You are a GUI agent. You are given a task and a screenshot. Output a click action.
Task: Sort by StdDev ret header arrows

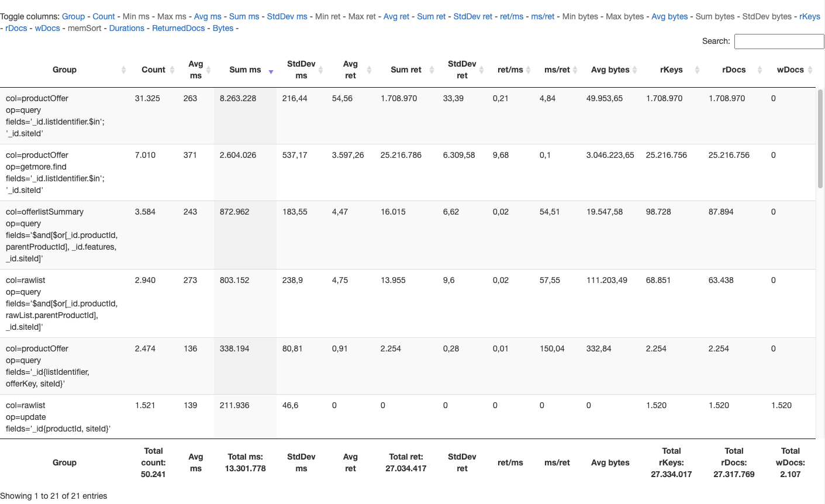[481, 70]
